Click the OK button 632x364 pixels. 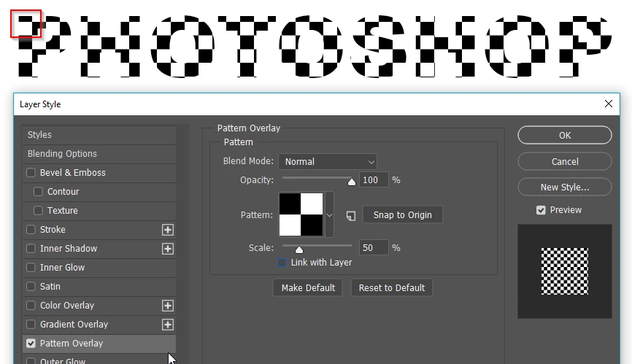tap(565, 135)
